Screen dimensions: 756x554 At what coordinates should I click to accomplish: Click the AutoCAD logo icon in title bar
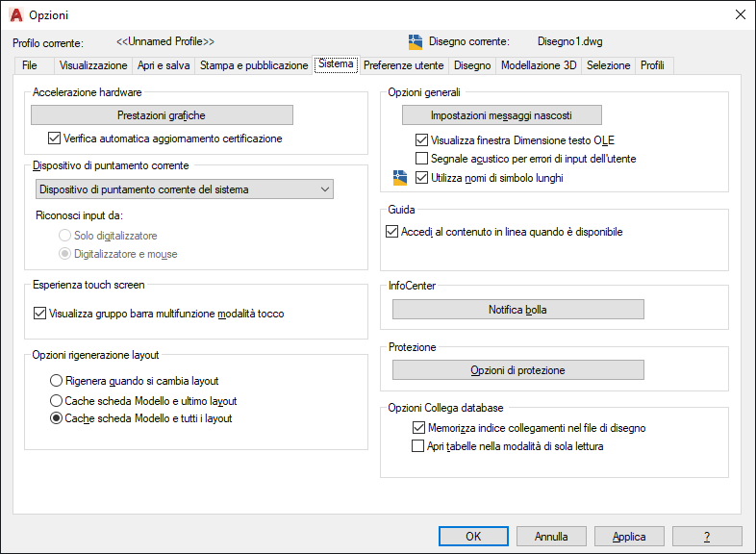15,15
